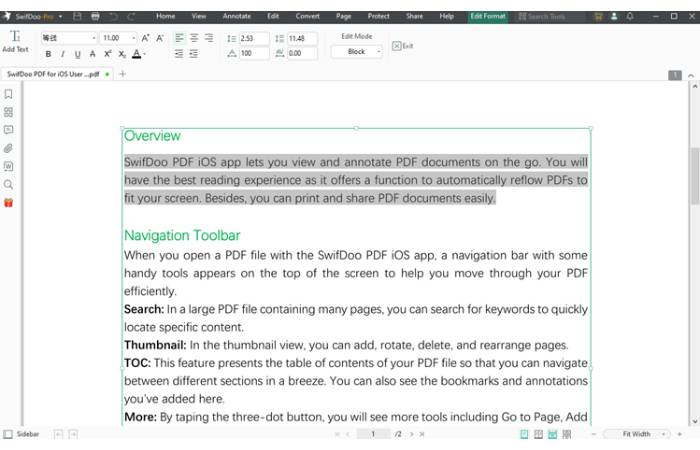
Task: Click line spacing field showing 2.53
Action: [x=254, y=38]
